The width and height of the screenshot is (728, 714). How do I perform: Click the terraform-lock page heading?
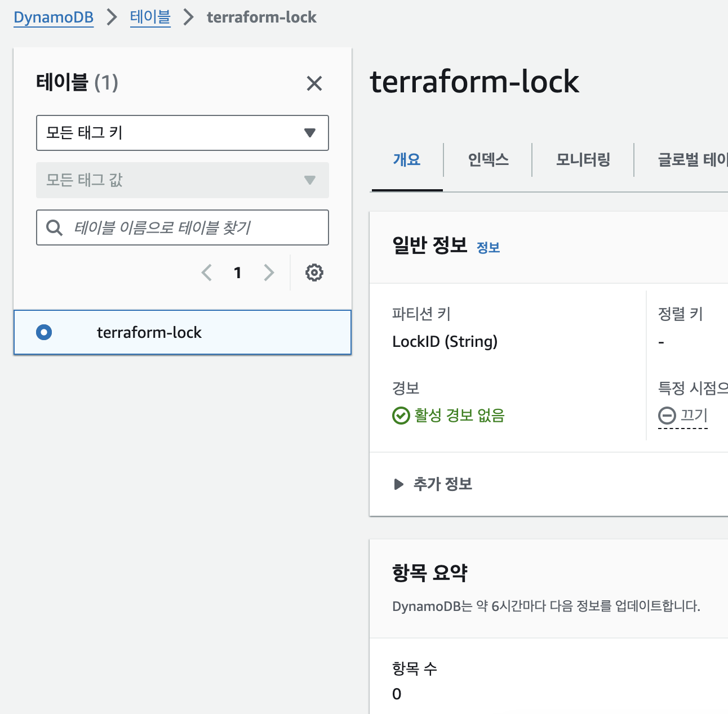(x=474, y=82)
